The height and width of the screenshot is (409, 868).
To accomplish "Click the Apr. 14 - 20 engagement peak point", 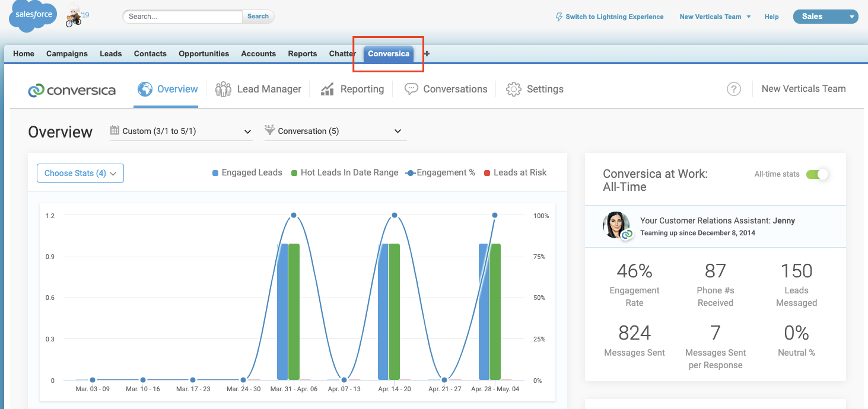I will [395, 216].
